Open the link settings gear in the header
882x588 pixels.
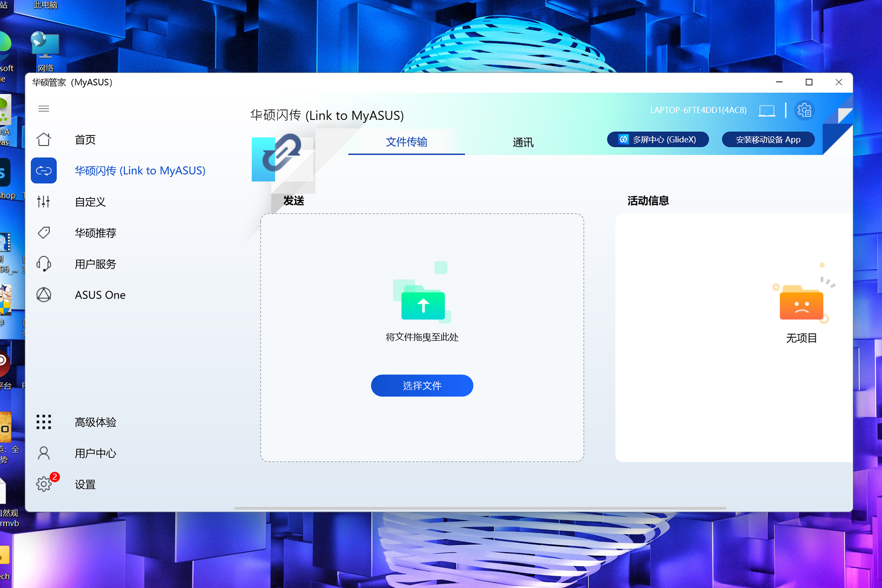click(804, 110)
